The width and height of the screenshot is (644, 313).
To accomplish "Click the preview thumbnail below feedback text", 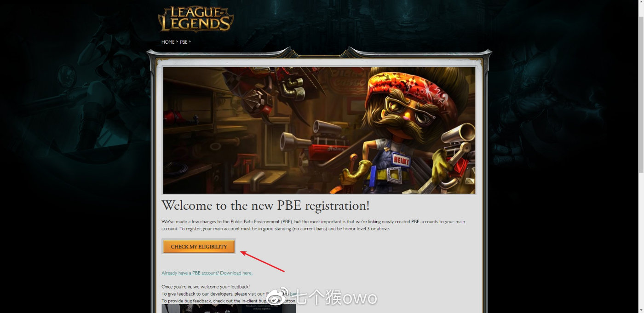I will coord(229,308).
